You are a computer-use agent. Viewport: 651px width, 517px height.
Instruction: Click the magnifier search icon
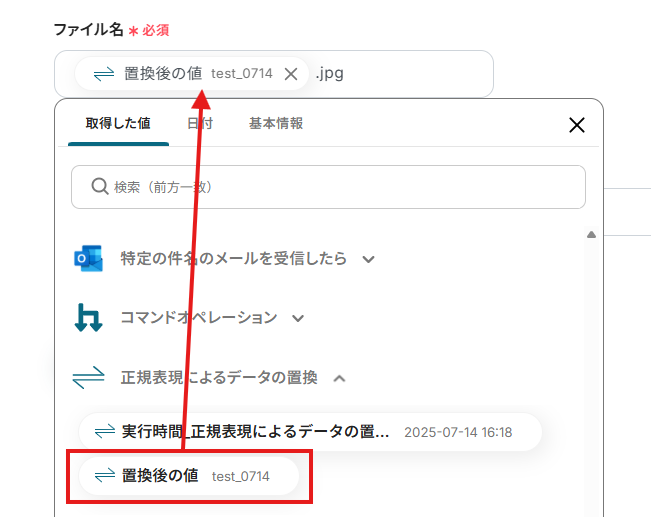[100, 186]
